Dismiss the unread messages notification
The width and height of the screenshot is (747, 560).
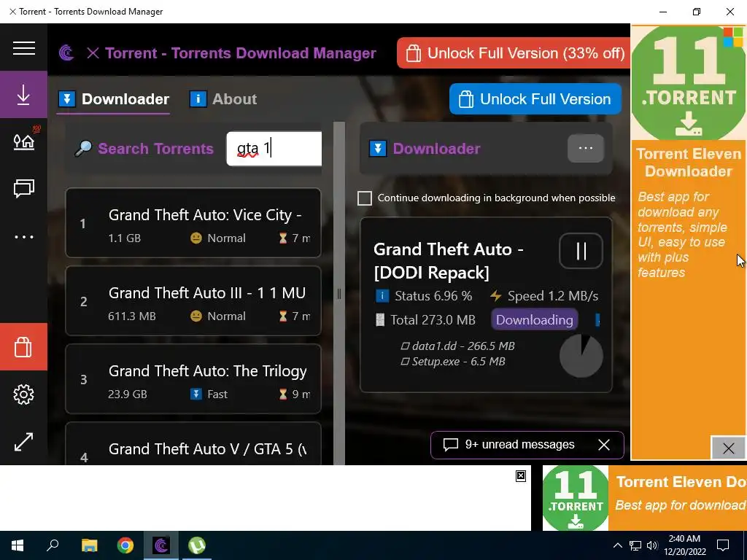(603, 445)
